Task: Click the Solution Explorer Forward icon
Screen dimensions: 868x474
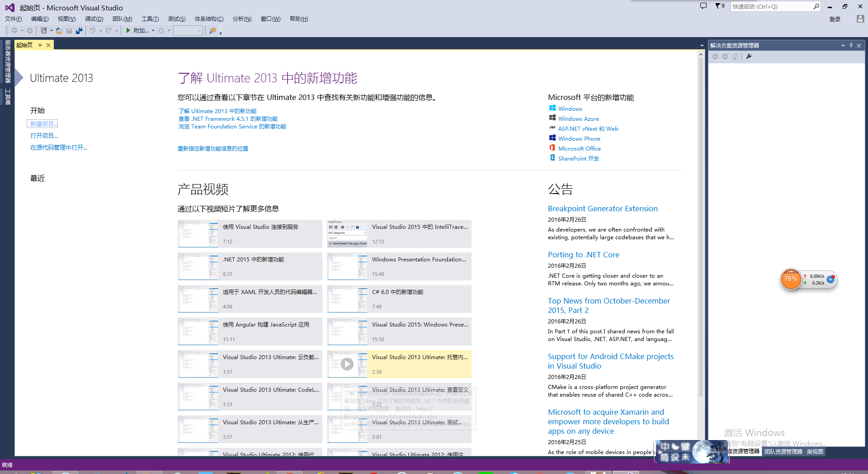Action: click(x=725, y=57)
